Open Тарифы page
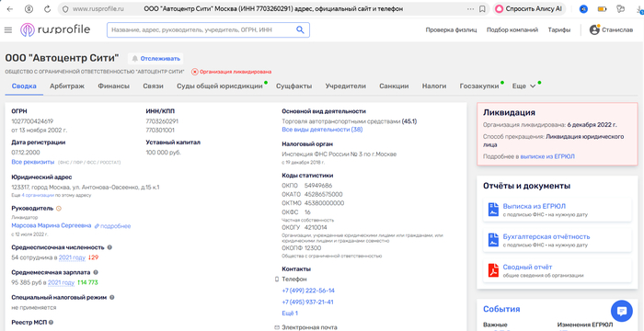644x331 pixels. pos(559,29)
